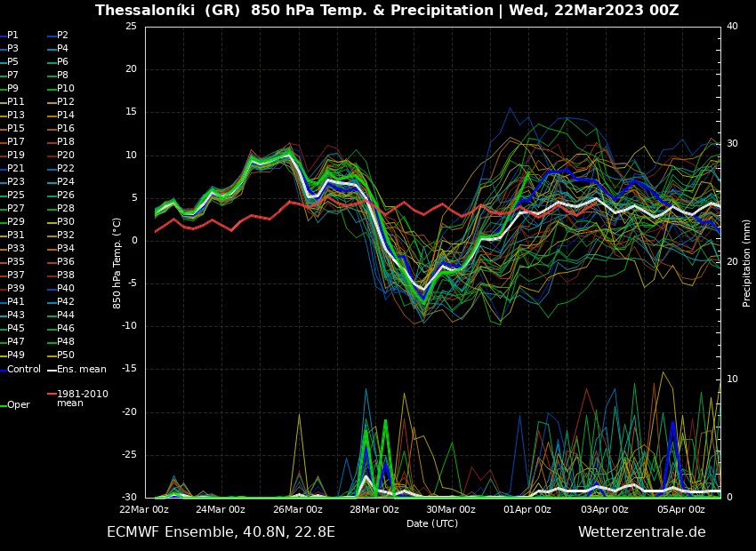The image size is (756, 551).
Task: Open the Wetterzentrale.de link text
Action: pos(641,532)
